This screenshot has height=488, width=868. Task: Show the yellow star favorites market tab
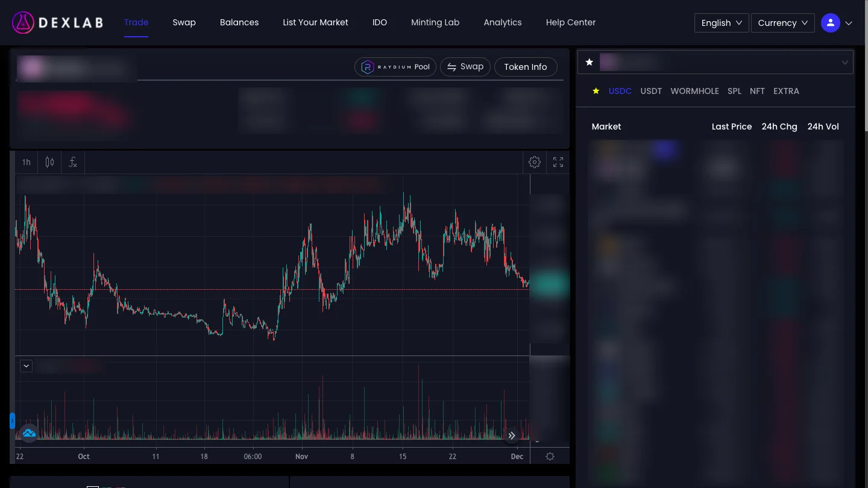tap(596, 91)
